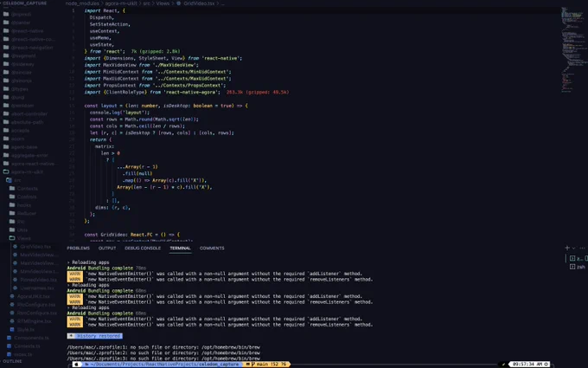Expand the @segment folder
The width and height of the screenshot is (588, 368).
pyautogui.click(x=23, y=56)
